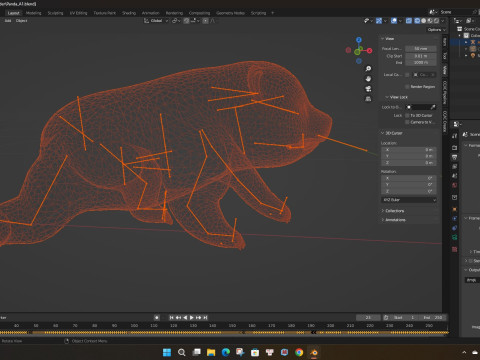The width and height of the screenshot is (480, 360).
Task: Toggle preview range clock icon
Action: [386, 318]
